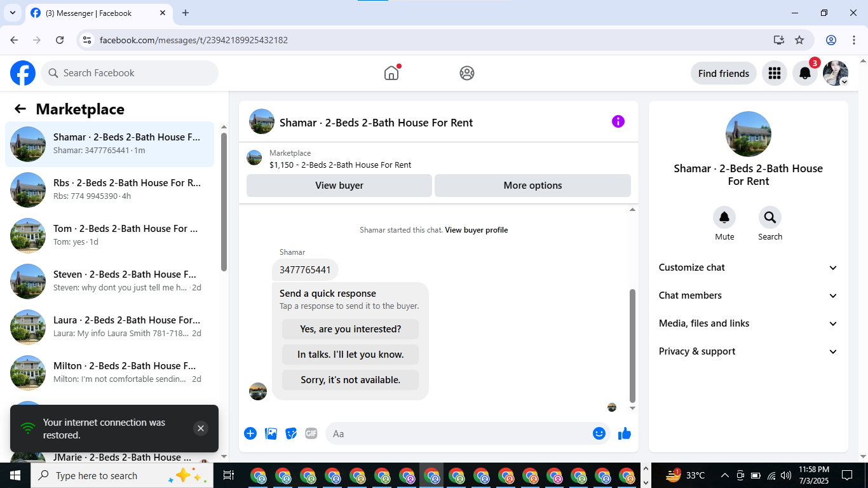
Task: Click the Find friends button
Action: tap(724, 73)
